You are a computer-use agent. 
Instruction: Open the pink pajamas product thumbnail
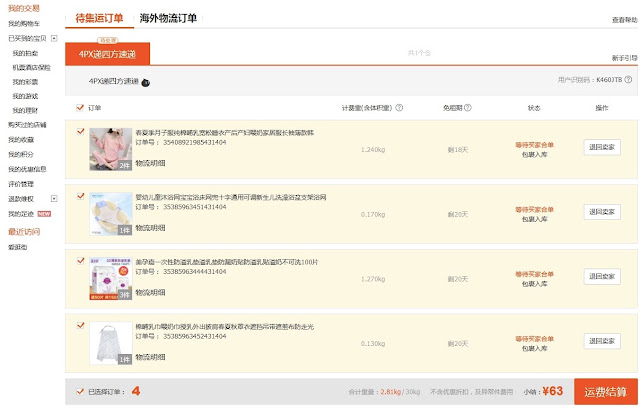point(111,149)
